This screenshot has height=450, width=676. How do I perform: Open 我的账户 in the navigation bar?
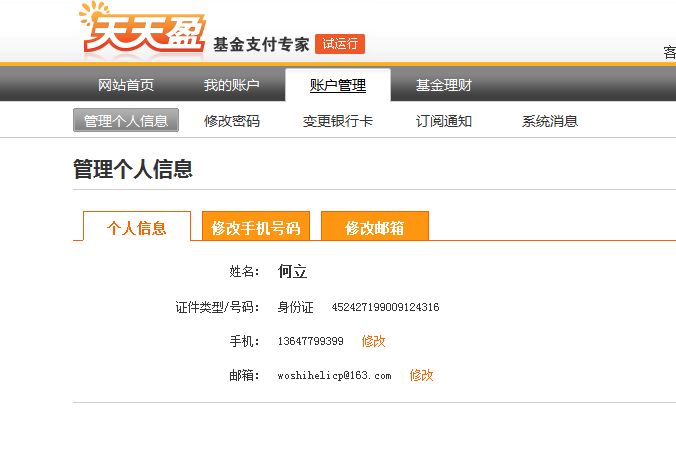click(x=232, y=85)
